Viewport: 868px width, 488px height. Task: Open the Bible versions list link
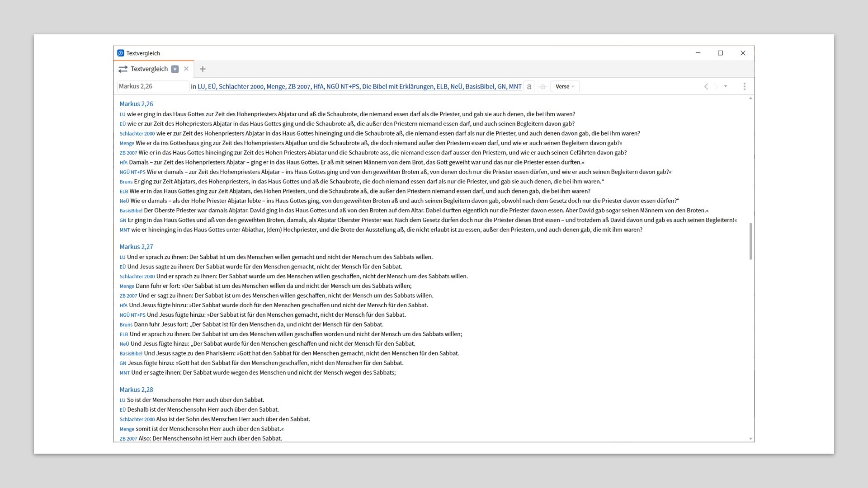[x=359, y=86]
